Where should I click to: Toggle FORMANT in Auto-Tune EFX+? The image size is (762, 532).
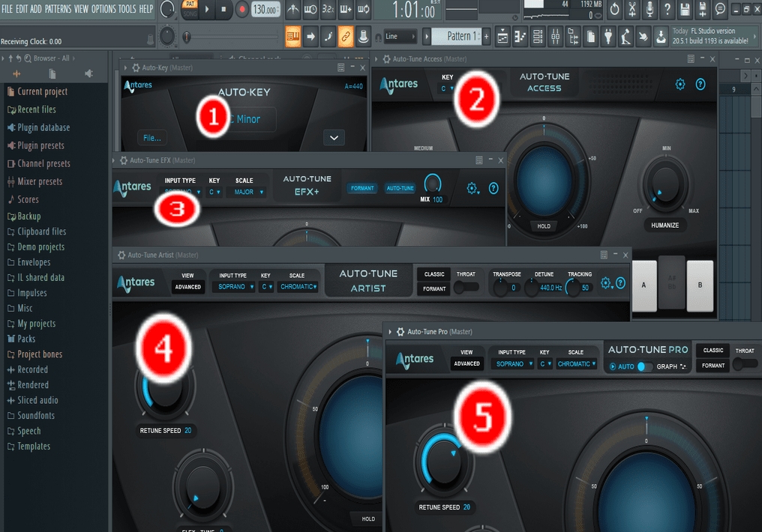[x=362, y=188]
